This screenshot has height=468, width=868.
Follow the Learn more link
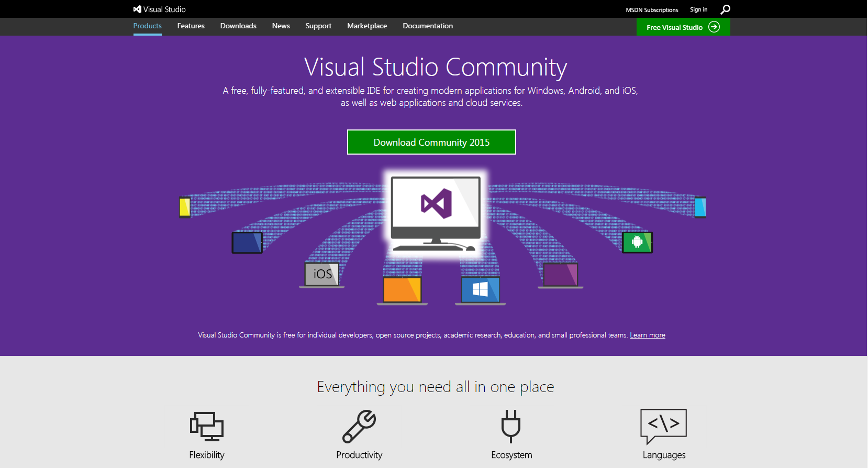tap(648, 335)
